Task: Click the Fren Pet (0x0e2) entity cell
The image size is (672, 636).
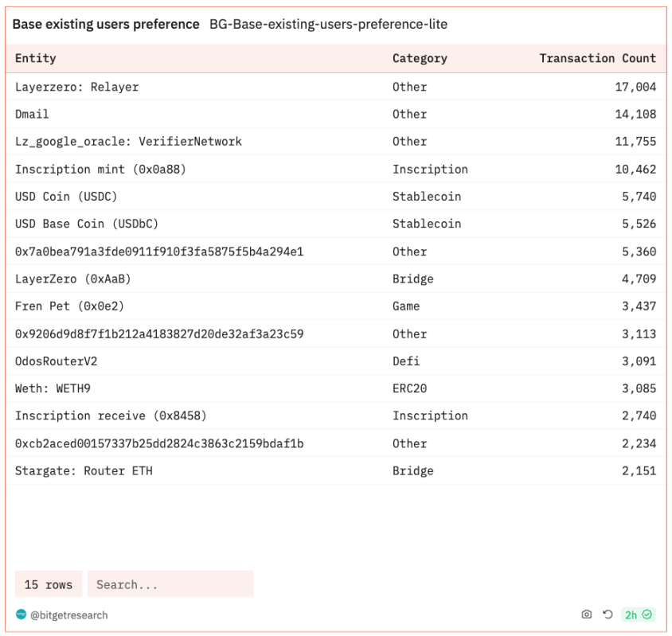Action: pyautogui.click(x=70, y=306)
